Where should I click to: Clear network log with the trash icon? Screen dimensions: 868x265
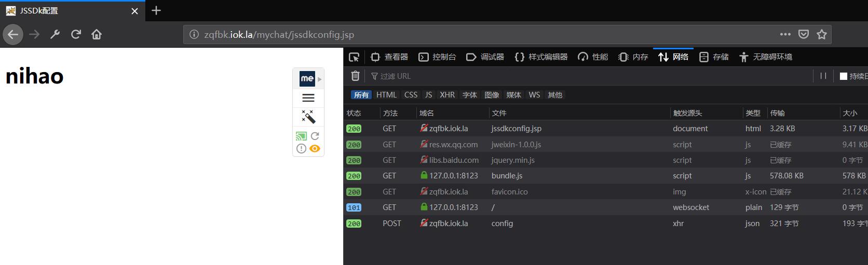click(x=355, y=76)
